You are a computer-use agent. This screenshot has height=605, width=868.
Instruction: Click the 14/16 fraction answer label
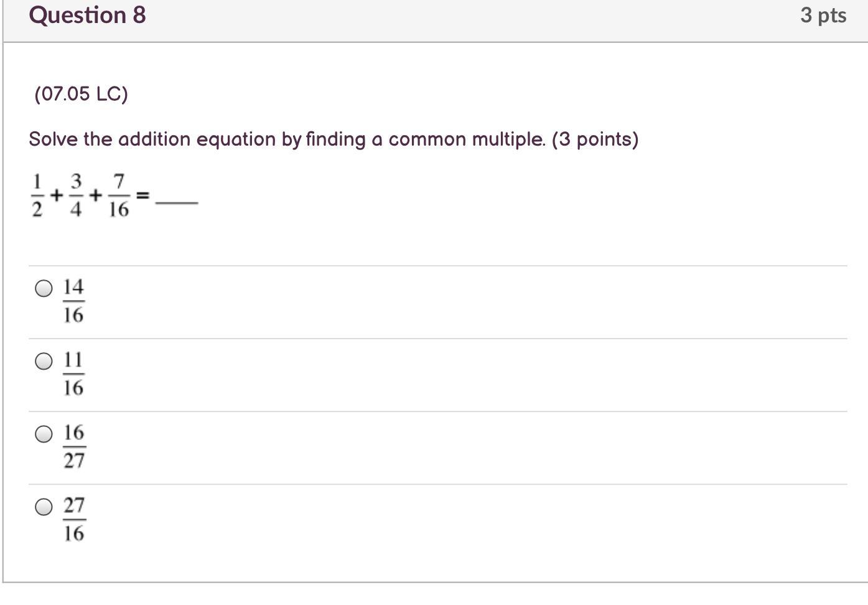point(73,301)
